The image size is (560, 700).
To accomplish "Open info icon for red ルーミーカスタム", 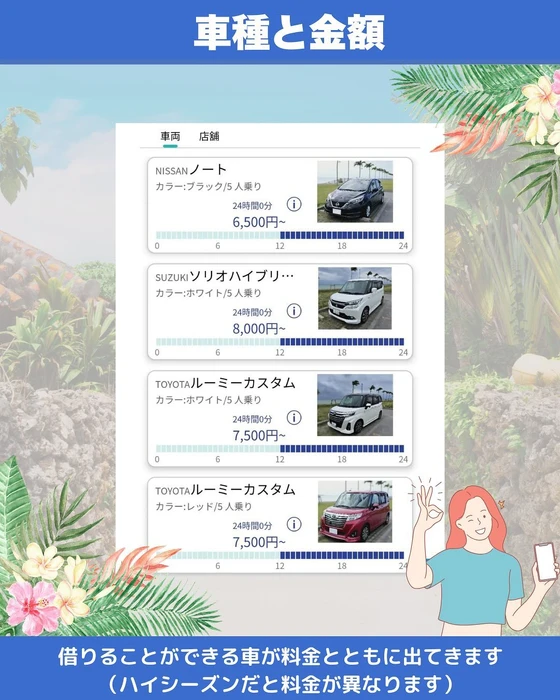I will pos(294,524).
